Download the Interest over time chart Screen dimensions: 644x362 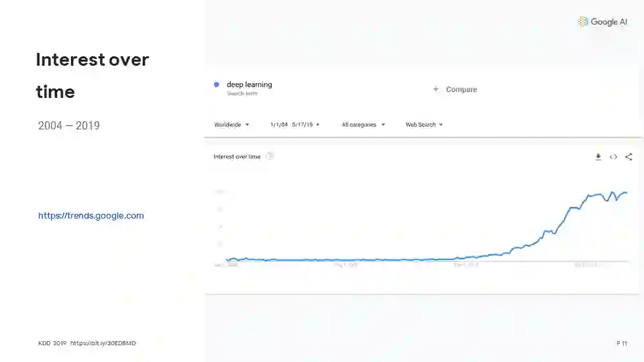[598, 157]
